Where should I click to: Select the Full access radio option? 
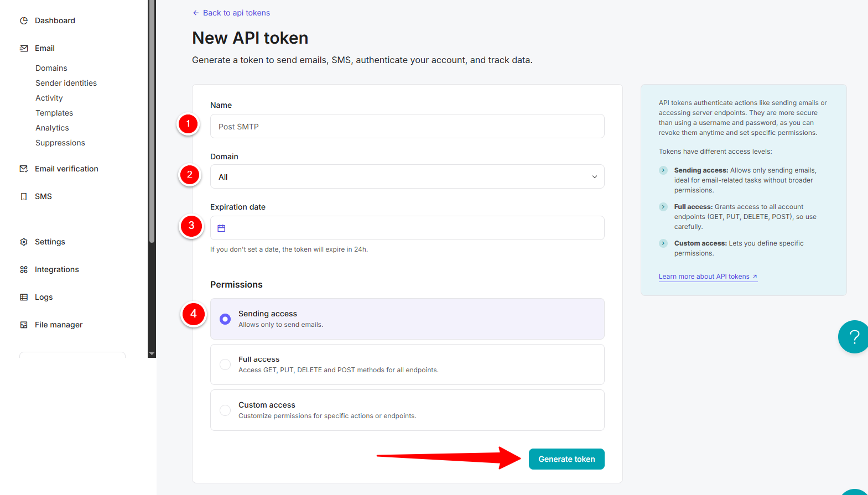coord(225,364)
